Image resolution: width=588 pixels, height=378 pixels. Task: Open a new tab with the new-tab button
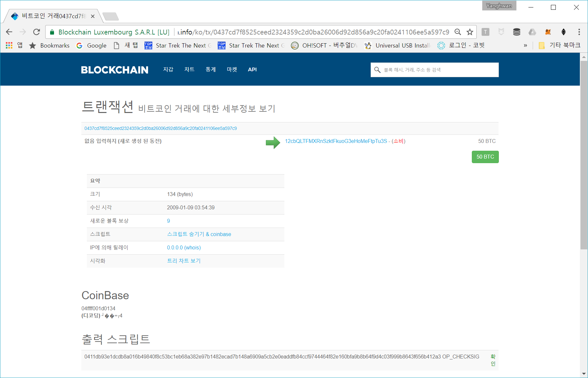tap(111, 16)
